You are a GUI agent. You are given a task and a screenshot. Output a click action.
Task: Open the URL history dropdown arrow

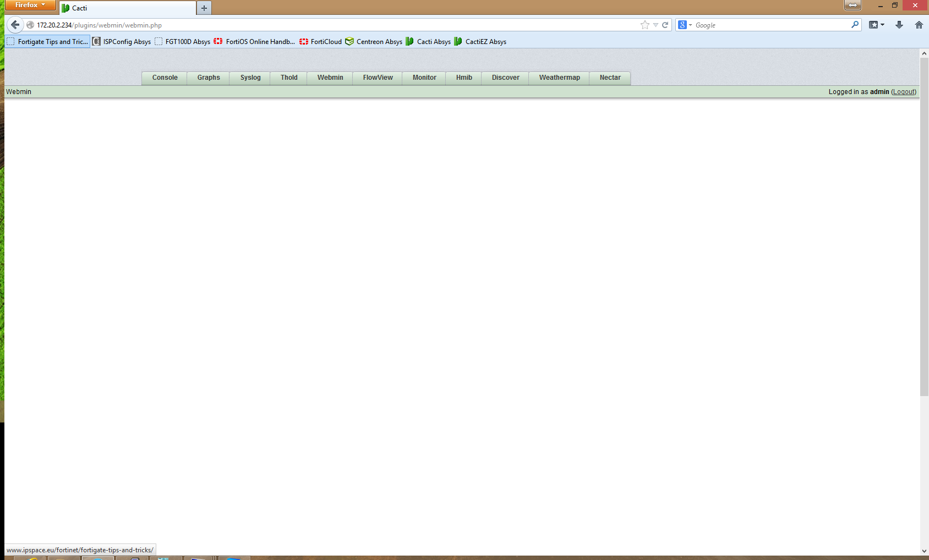655,25
